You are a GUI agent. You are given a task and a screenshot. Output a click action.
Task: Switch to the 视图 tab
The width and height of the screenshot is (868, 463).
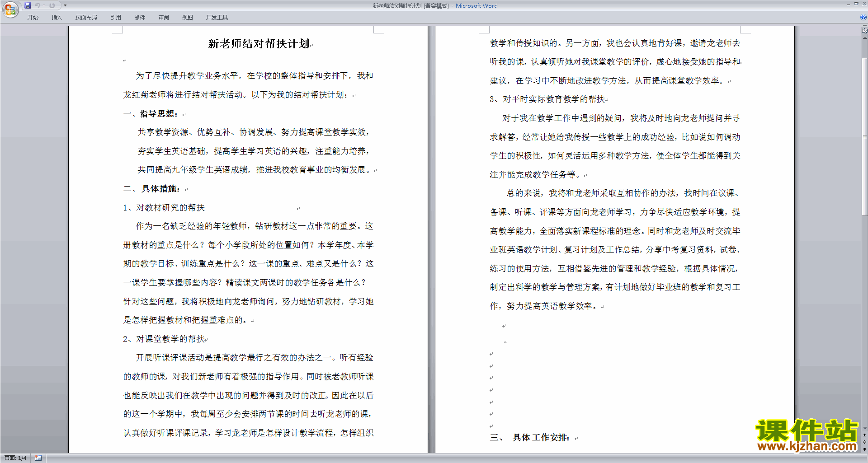[x=188, y=18]
